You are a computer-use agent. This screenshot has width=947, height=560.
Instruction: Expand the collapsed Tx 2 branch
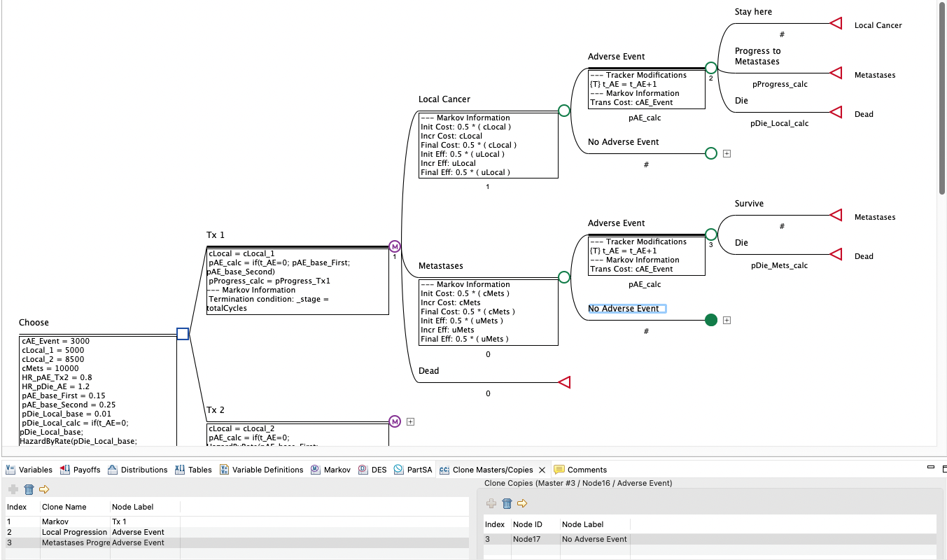coord(410,421)
